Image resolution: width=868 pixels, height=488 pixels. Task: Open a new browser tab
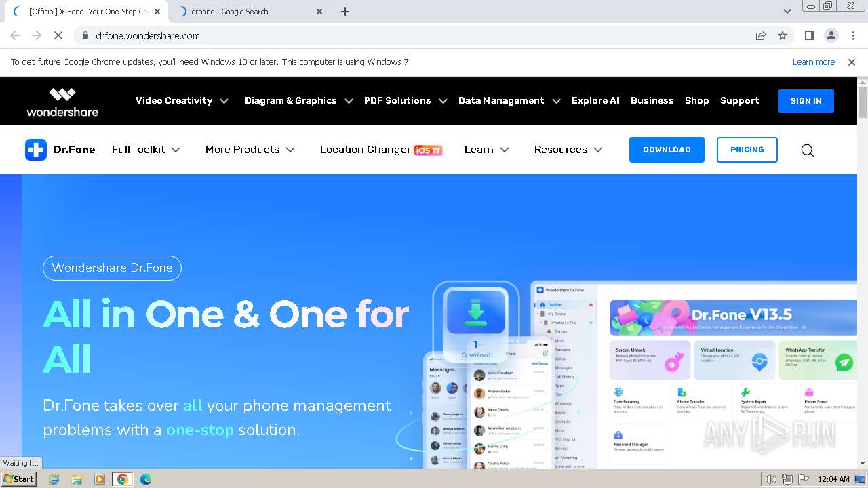pyautogui.click(x=345, y=12)
